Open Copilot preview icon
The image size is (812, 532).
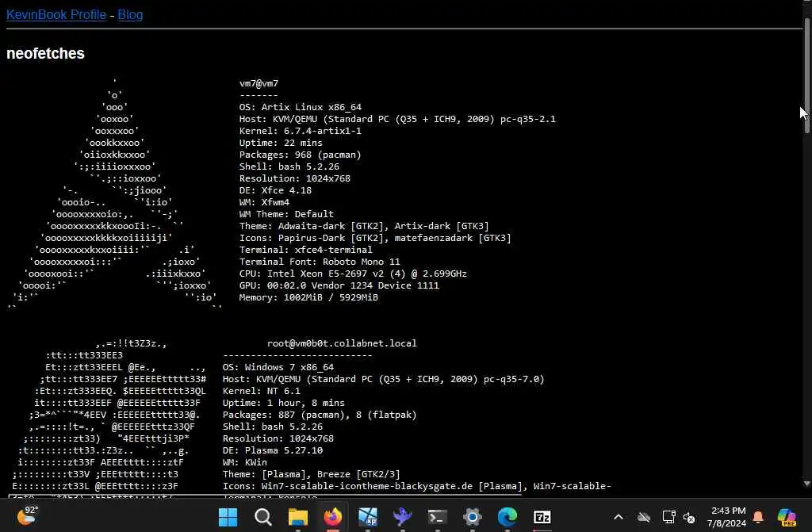[x=787, y=517]
